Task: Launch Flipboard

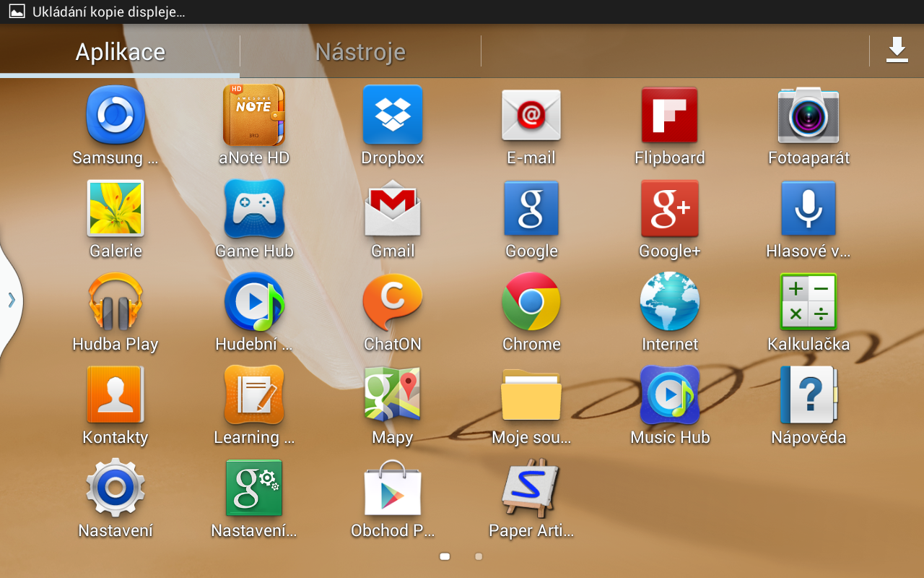Action: 670,116
